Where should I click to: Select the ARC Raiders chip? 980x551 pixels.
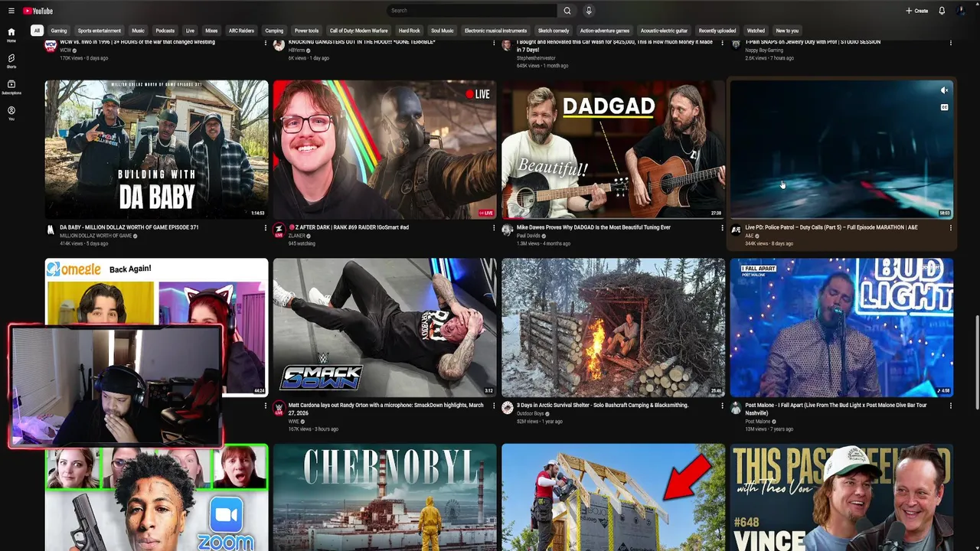click(x=241, y=31)
